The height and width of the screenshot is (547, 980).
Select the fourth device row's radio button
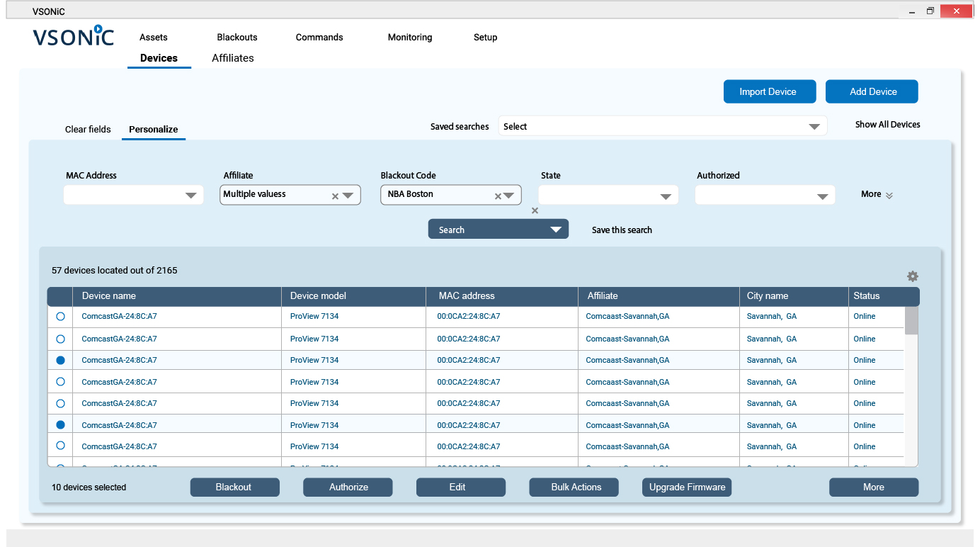[60, 382]
